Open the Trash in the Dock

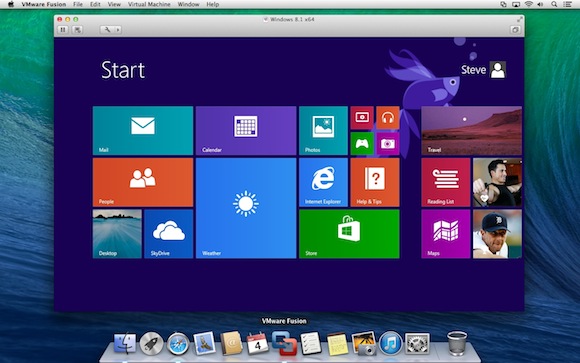tap(457, 343)
